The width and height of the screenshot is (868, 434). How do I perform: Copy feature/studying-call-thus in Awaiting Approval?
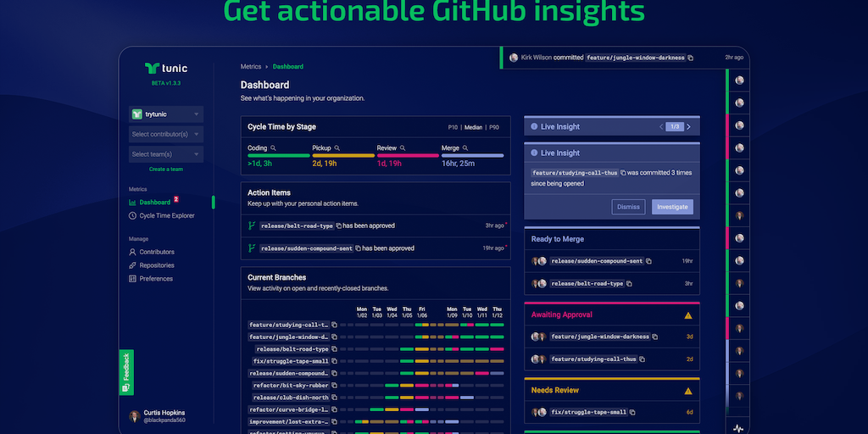643,359
